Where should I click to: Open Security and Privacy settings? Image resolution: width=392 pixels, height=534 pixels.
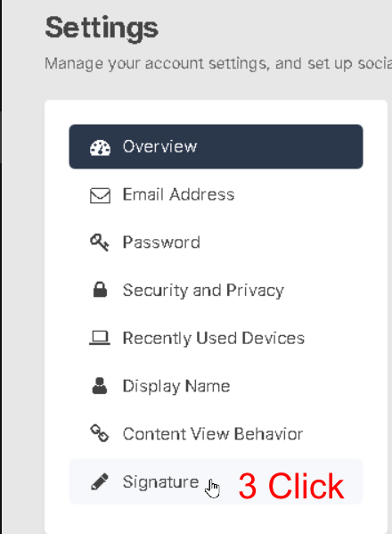click(x=216, y=290)
